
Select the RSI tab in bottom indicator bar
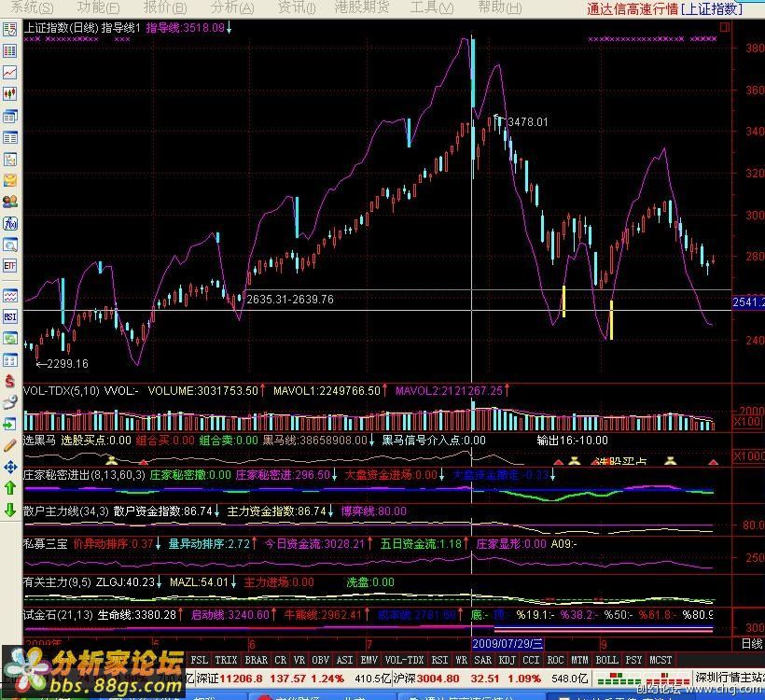[x=439, y=660]
